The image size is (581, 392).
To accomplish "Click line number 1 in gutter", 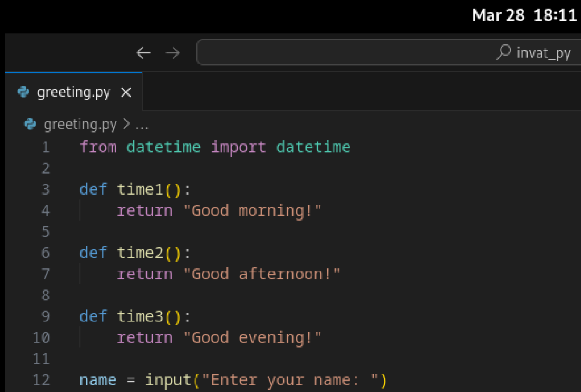I will click(45, 147).
